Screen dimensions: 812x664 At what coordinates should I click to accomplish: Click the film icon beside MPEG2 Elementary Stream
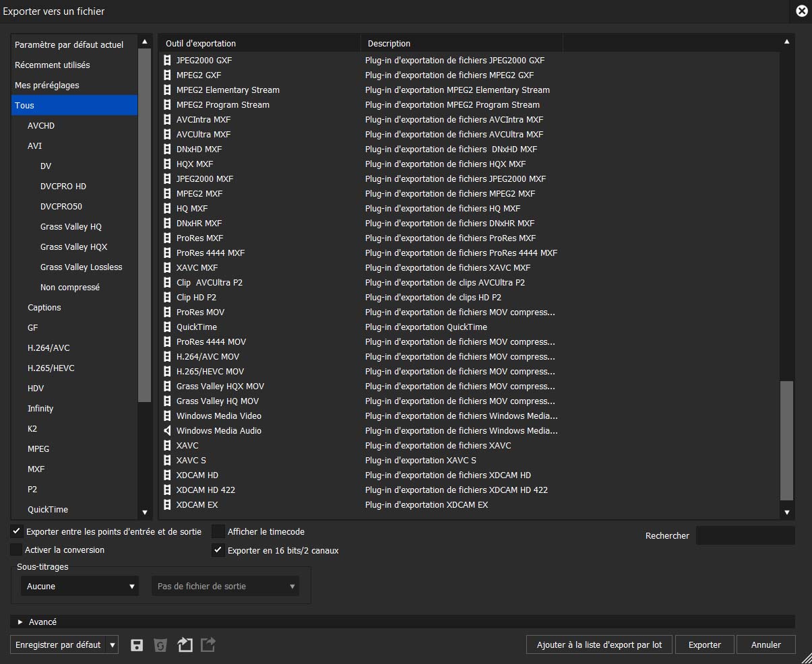[167, 90]
